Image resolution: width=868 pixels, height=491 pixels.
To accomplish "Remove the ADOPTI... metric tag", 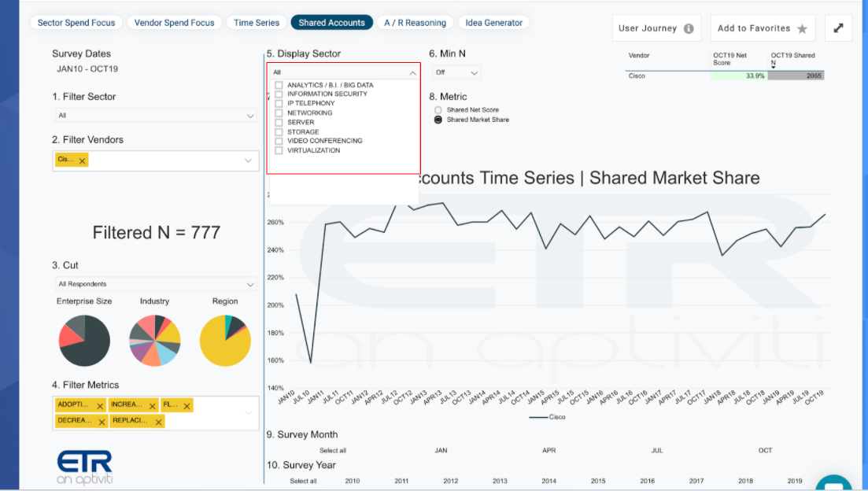I will (100, 406).
